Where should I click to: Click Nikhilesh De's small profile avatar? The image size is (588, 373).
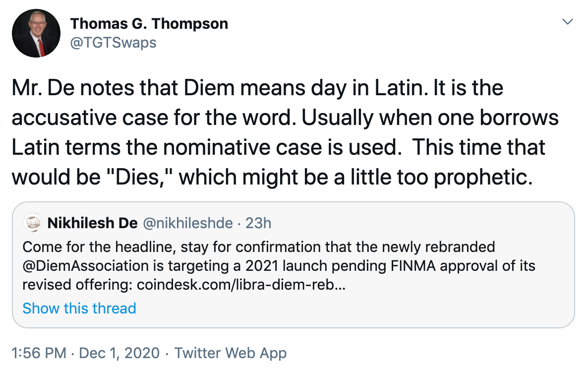(x=33, y=223)
